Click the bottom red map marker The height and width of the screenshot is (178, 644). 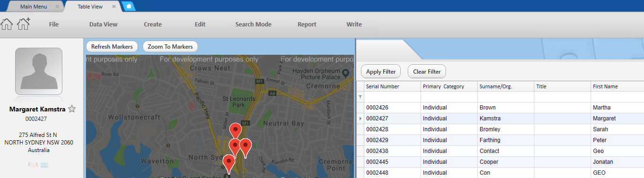pyautogui.click(x=229, y=163)
